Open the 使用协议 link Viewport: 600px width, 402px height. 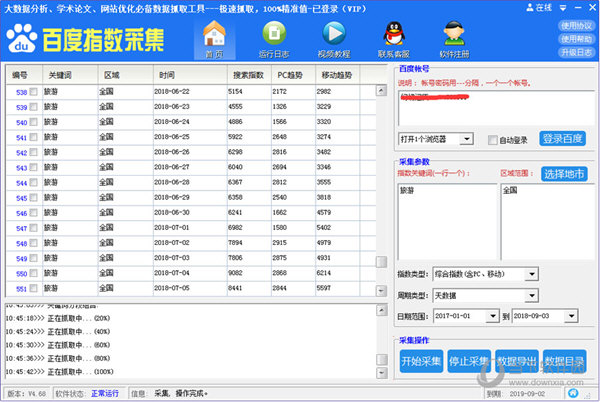[577, 26]
